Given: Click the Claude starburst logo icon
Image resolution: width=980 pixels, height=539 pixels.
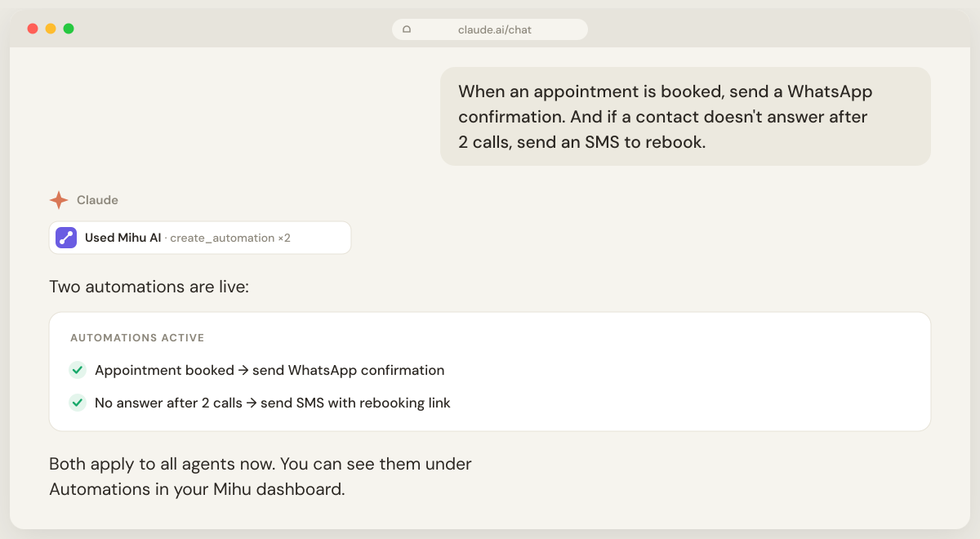Looking at the screenshot, I should pyautogui.click(x=59, y=200).
